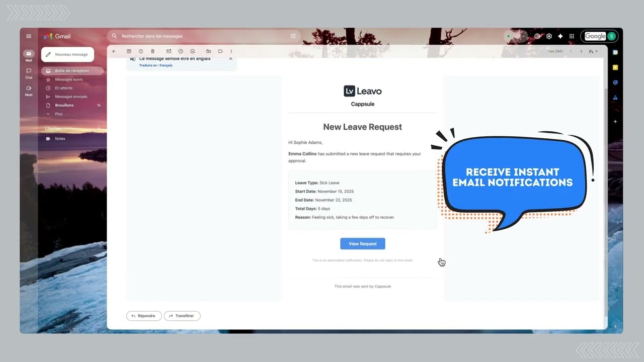The width and height of the screenshot is (644, 362).
Task: Click the Leavo logo in the email
Action: [363, 91]
